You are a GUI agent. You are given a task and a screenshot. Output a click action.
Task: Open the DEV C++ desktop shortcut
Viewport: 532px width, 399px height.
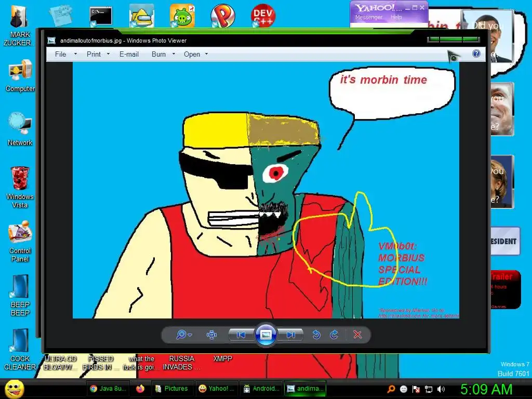coord(263,16)
